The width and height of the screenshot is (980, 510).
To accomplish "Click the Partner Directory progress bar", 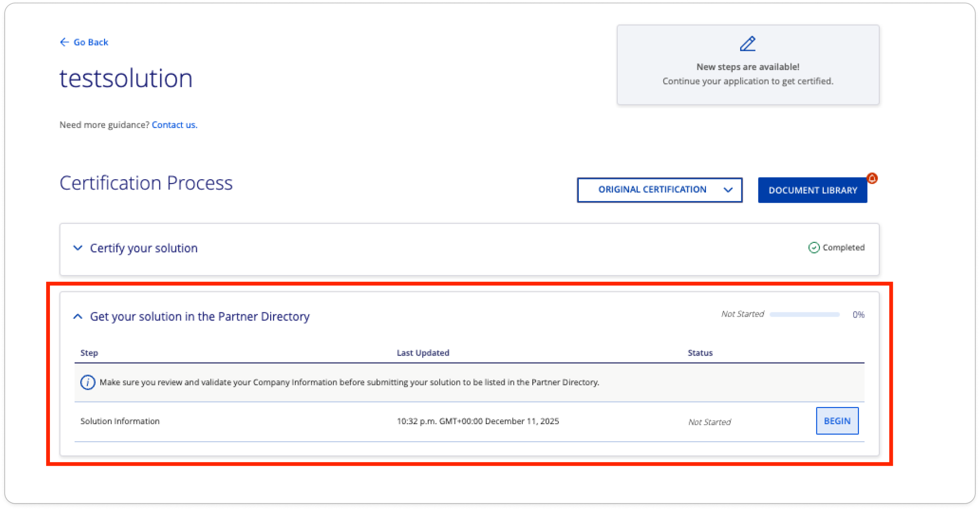I will [x=804, y=315].
